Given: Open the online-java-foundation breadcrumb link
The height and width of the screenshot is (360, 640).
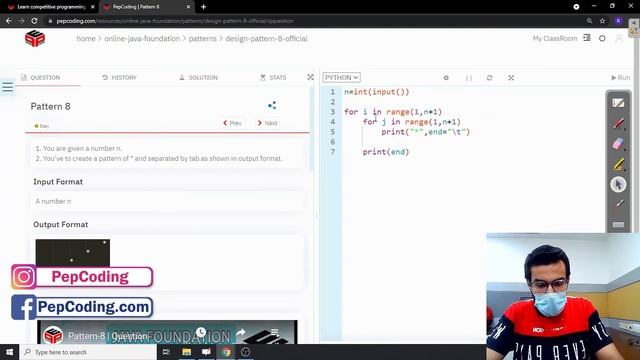Looking at the screenshot, I should (x=142, y=38).
